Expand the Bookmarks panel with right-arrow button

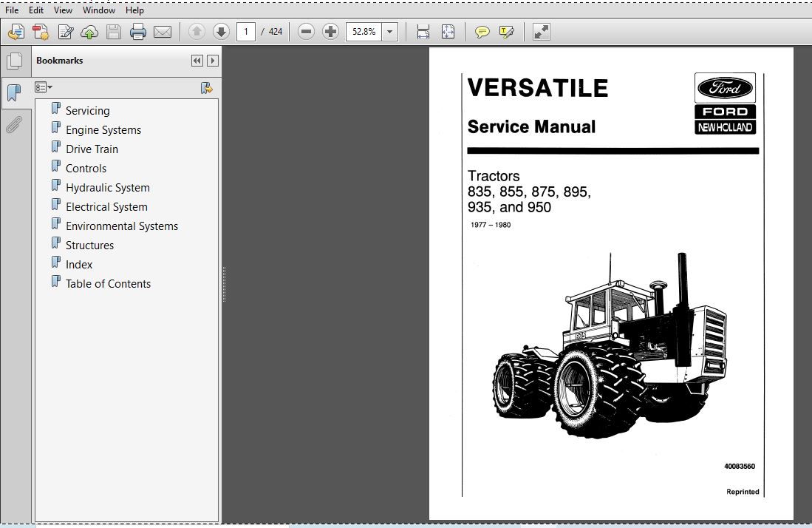click(x=212, y=61)
